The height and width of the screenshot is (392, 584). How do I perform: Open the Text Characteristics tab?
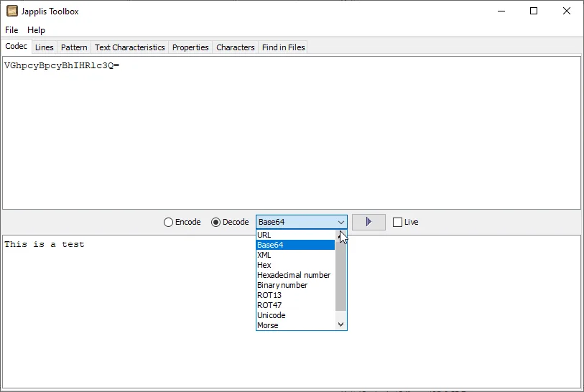pos(129,47)
